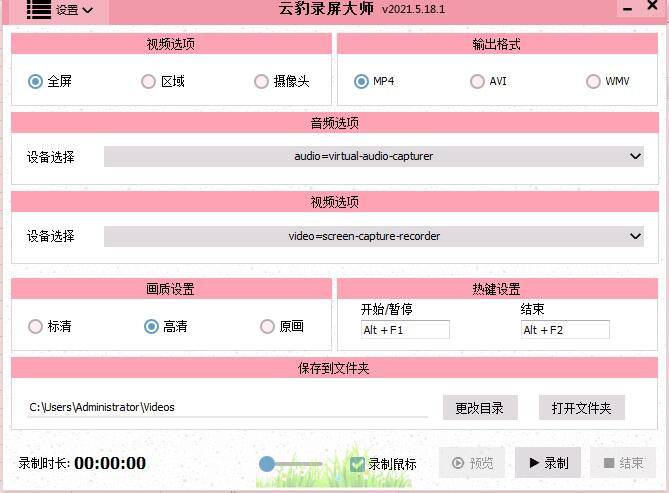Choose MP4 output format
This screenshot has width=669, height=493.
tap(361, 81)
